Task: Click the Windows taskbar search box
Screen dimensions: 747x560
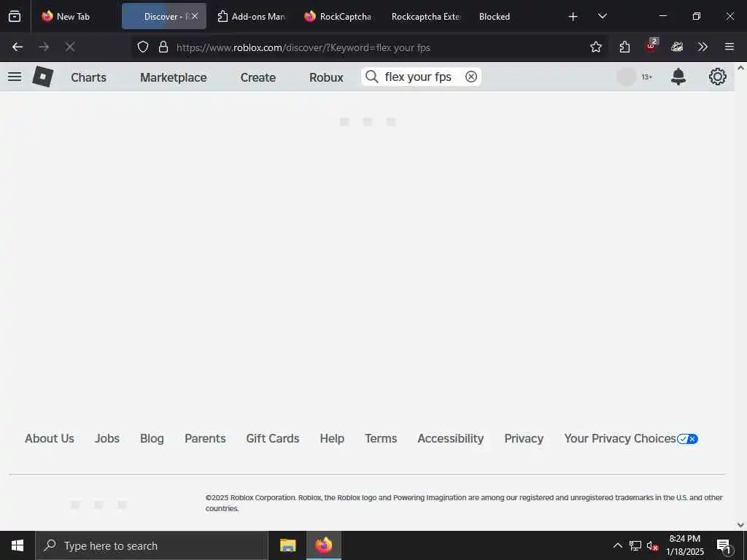Action: pos(152,545)
